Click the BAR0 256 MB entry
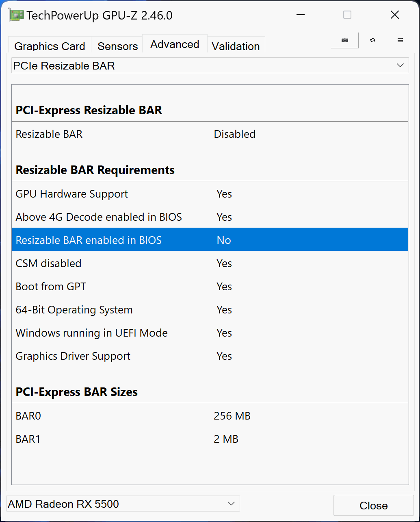 click(x=162, y=415)
